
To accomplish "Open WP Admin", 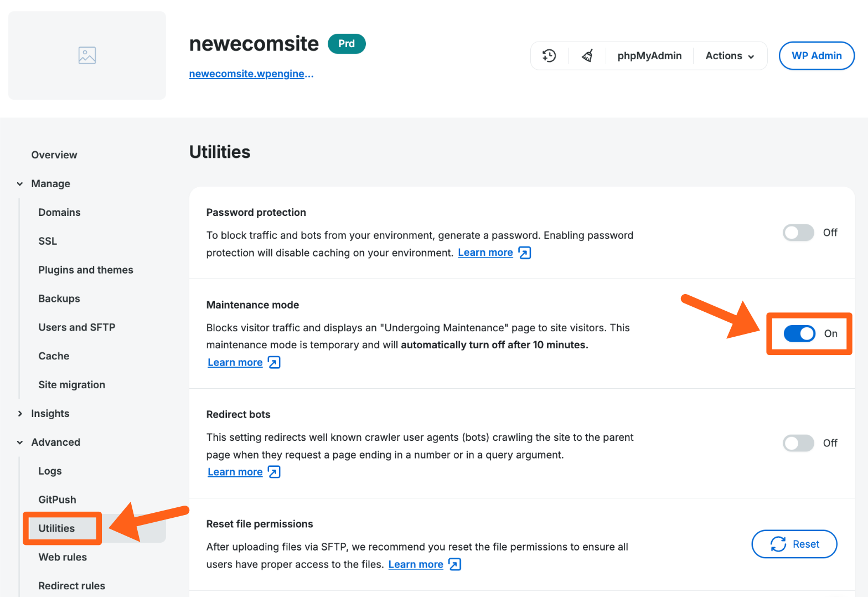I will point(817,55).
